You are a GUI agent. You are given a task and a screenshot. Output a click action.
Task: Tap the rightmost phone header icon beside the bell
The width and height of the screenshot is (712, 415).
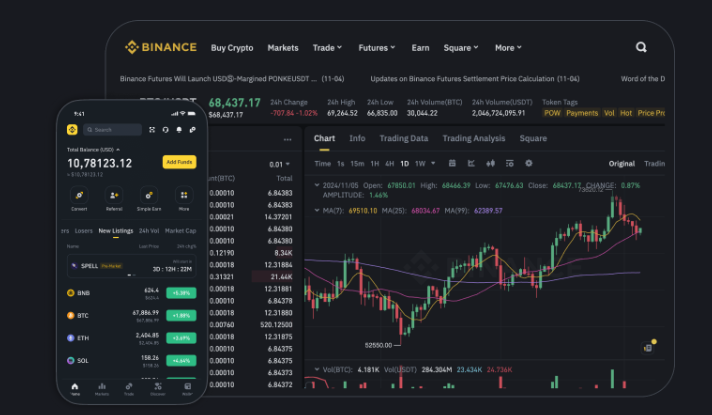click(x=193, y=130)
